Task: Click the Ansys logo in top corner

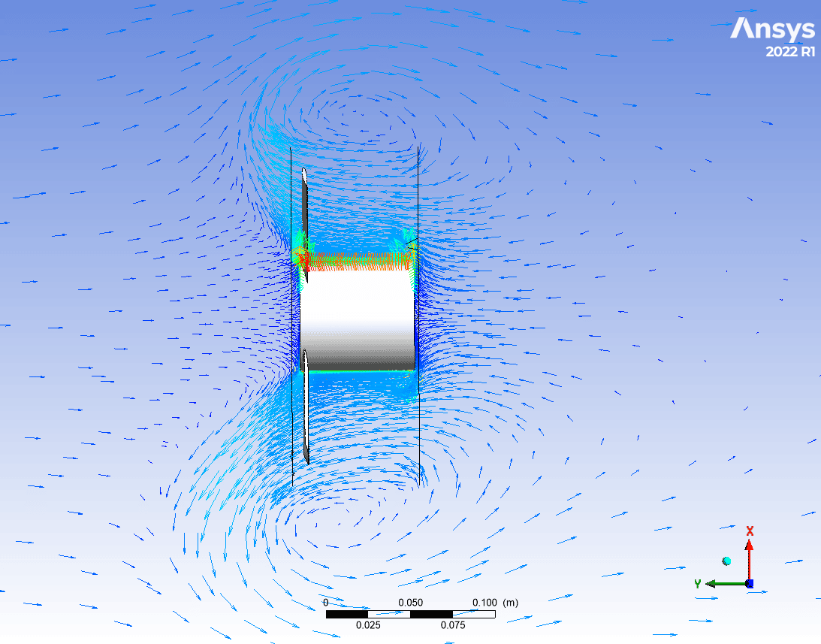Action: pos(772,29)
